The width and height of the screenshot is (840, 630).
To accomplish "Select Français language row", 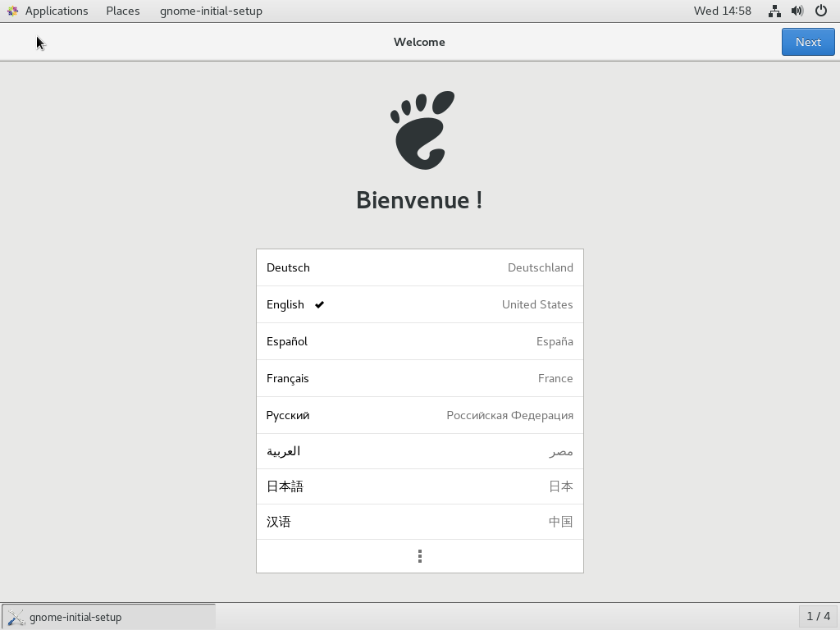I will pyautogui.click(x=420, y=378).
